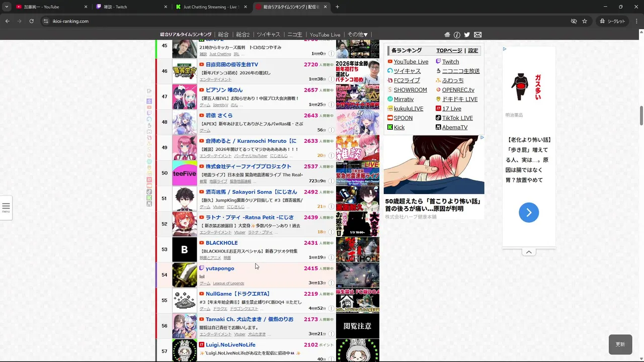
Task: Open 倉持めると / Kuramochi Meruto channel link
Action: (251, 141)
